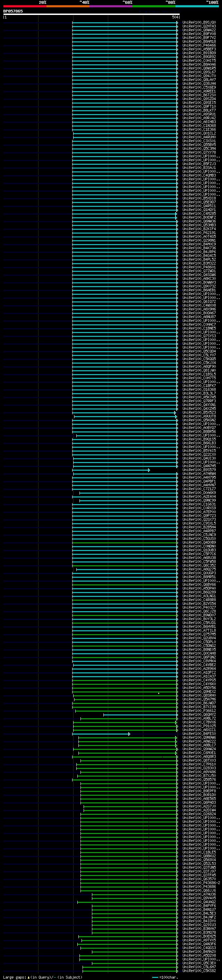This screenshot has width=222, height=980.
Task: Select the BP057865 query name
Action: click(x=13, y=11)
